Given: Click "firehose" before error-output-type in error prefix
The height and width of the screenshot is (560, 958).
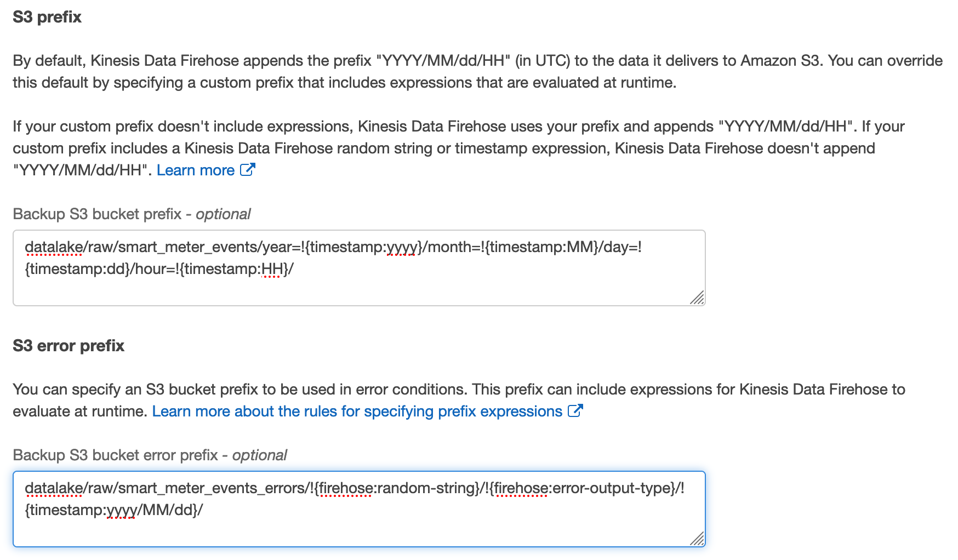Looking at the screenshot, I should [521, 488].
